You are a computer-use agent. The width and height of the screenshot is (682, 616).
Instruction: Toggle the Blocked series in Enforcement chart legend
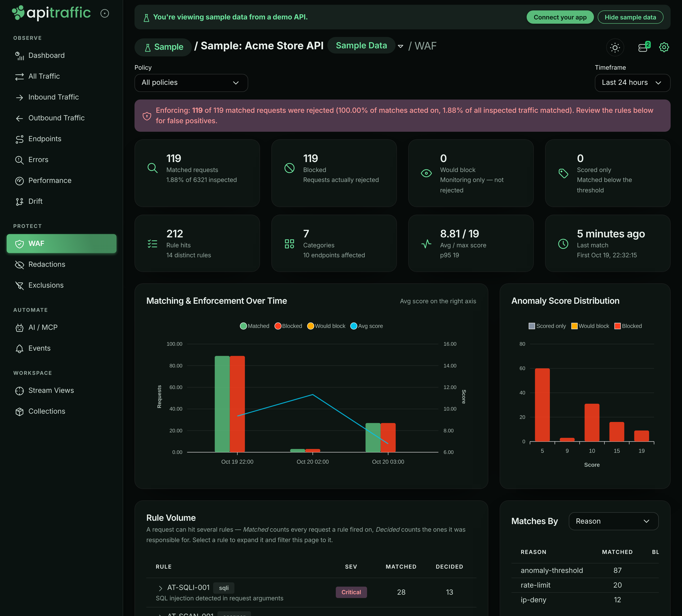[289, 326]
